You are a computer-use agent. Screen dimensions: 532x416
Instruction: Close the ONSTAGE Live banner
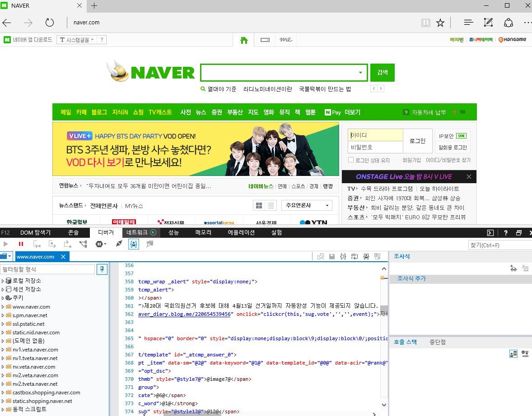[469, 176]
